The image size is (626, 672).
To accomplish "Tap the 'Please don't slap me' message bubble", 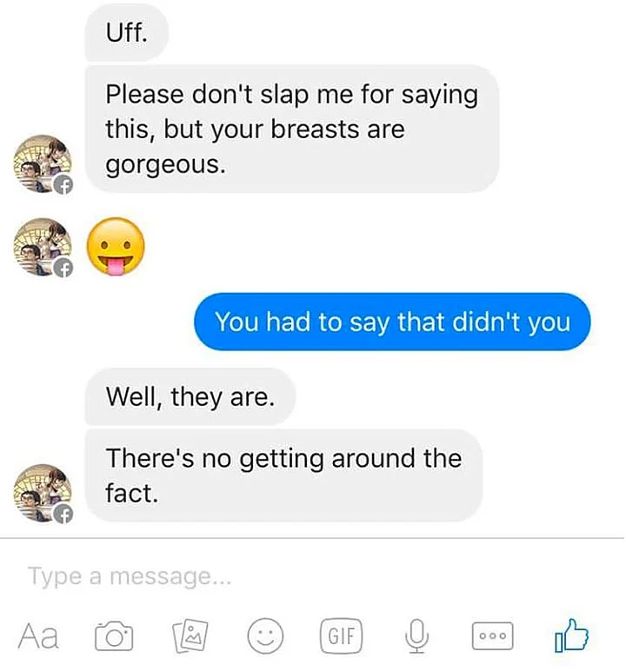I will pyautogui.click(x=291, y=129).
